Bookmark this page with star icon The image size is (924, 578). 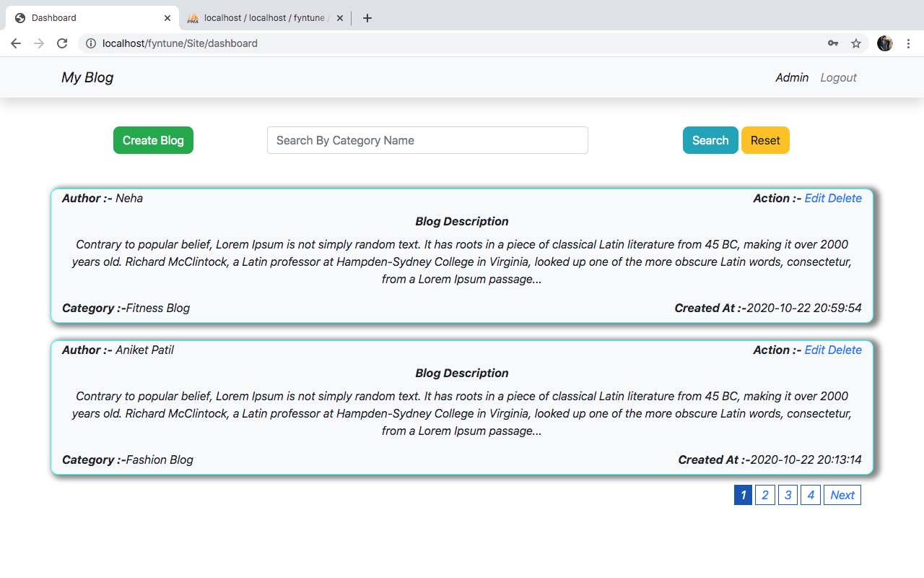(x=856, y=43)
